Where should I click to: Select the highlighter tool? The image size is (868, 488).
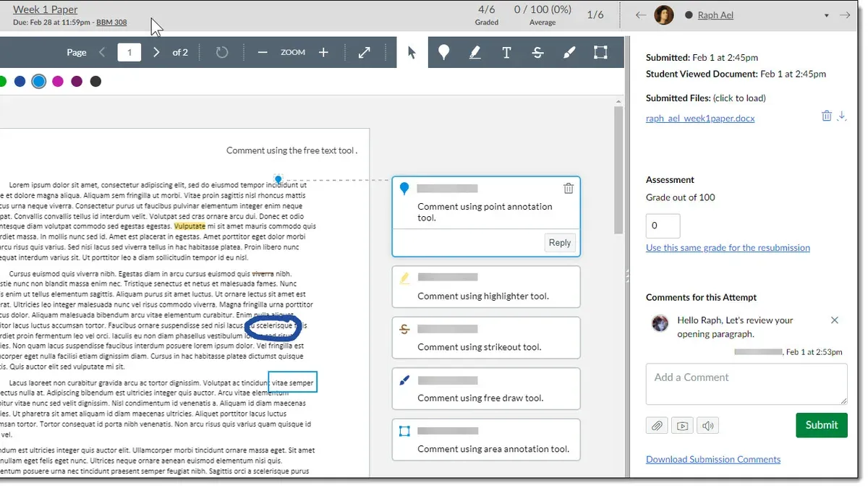click(x=475, y=53)
